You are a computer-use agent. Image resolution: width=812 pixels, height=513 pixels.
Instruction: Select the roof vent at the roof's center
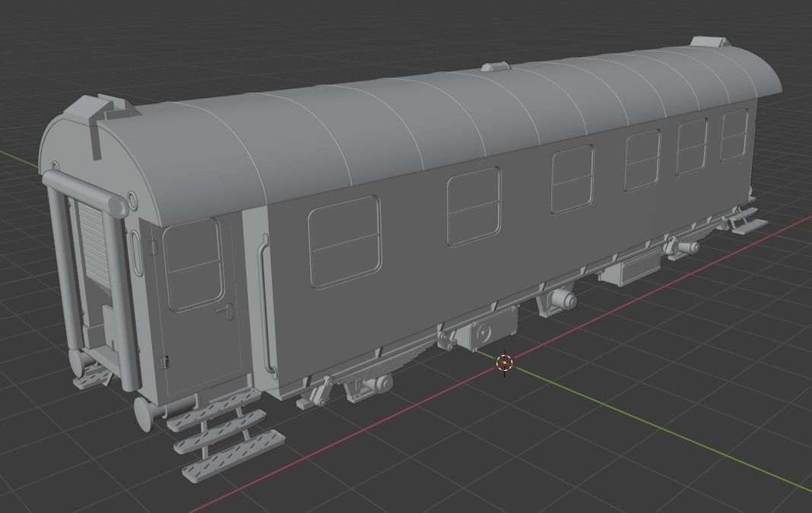(496, 66)
